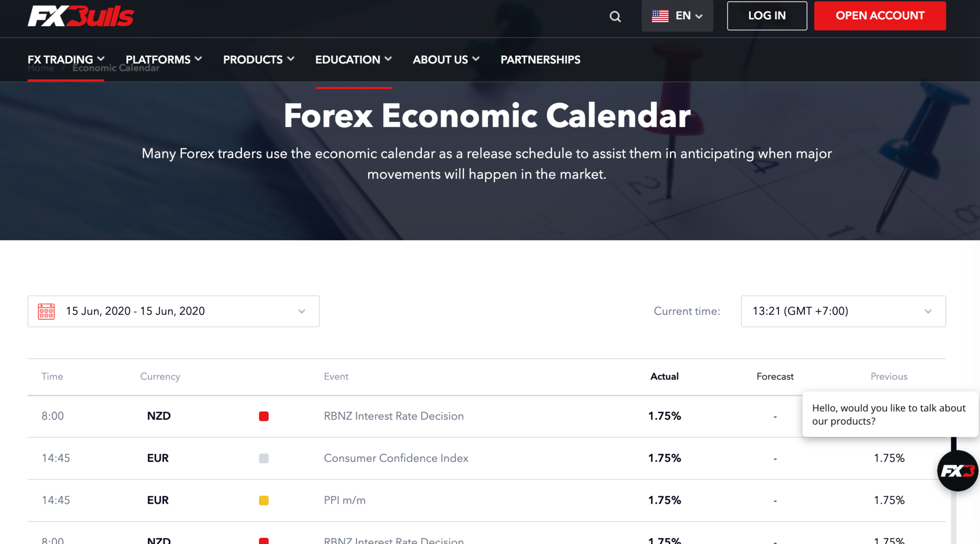Expand the EDUCATION menu
Viewport: 980px width, 544px height.
click(x=353, y=59)
